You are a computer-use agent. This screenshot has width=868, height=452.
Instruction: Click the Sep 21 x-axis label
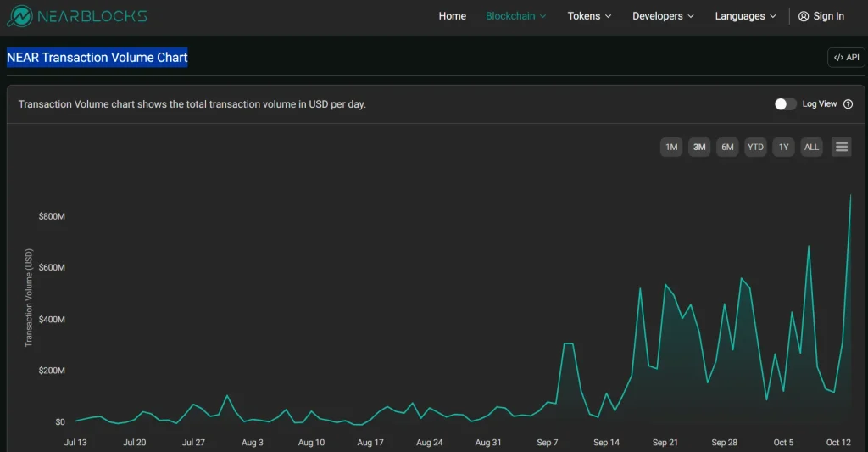pos(665,442)
